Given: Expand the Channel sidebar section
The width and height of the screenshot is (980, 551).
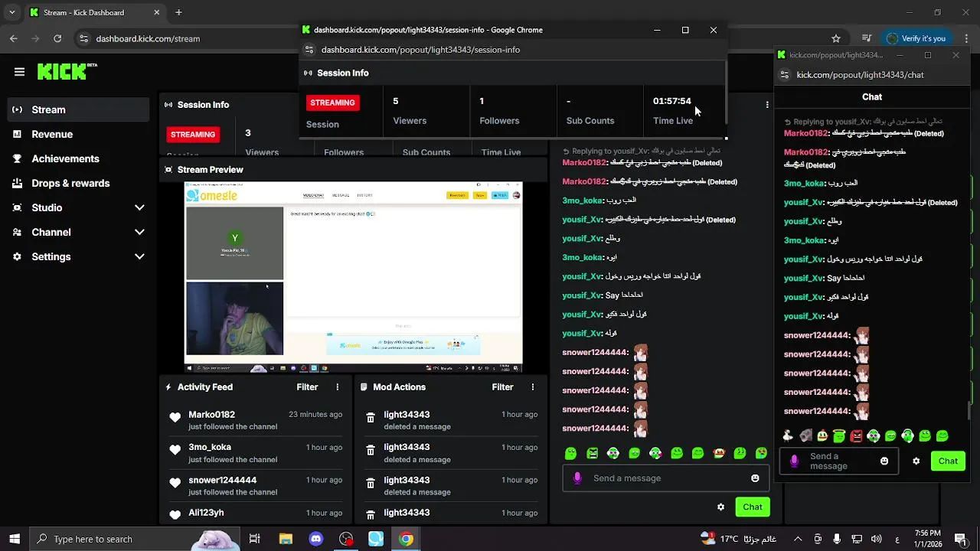Looking at the screenshot, I should pyautogui.click(x=139, y=232).
